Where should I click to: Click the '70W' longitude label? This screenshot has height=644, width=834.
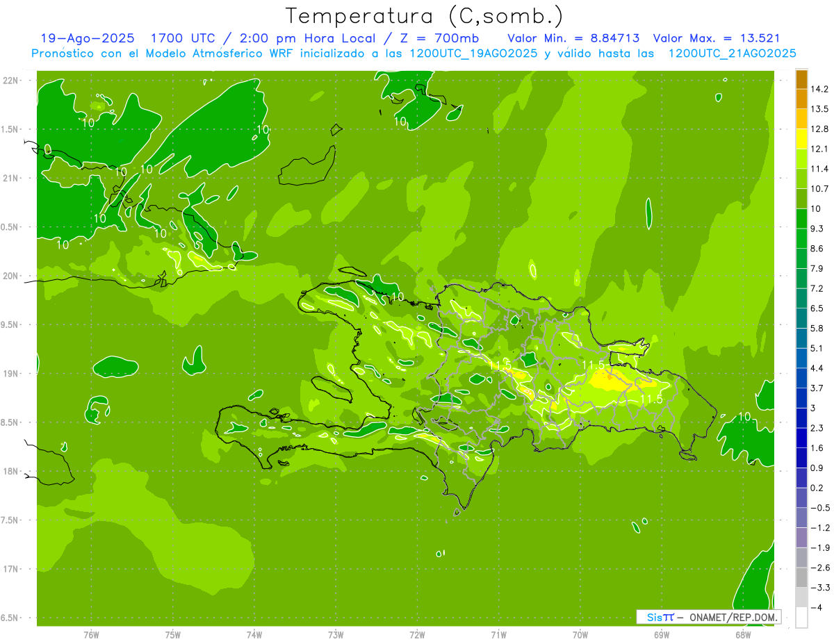tap(580, 635)
